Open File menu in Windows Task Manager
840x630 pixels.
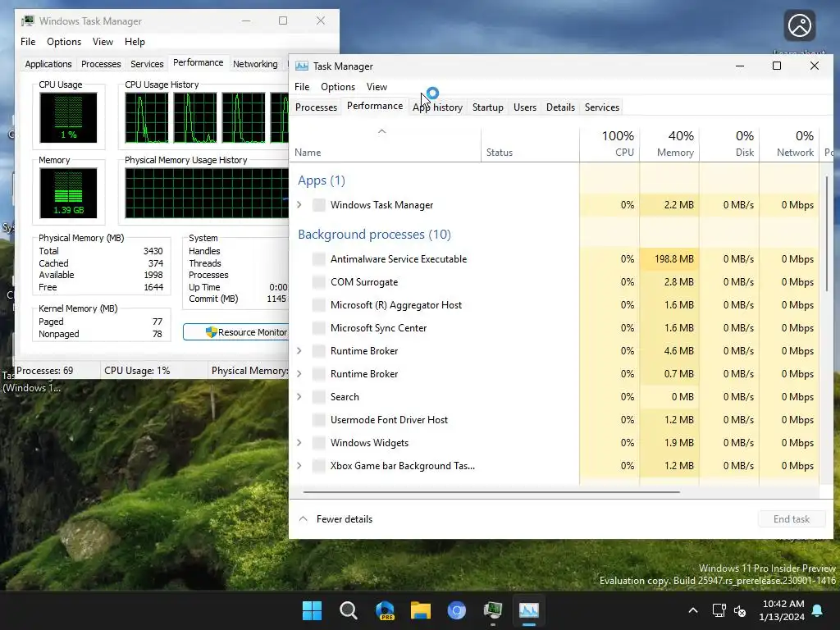coord(28,42)
